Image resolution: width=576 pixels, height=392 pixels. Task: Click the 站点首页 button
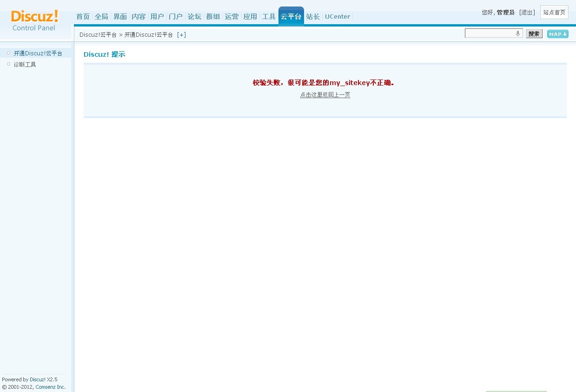pos(554,13)
